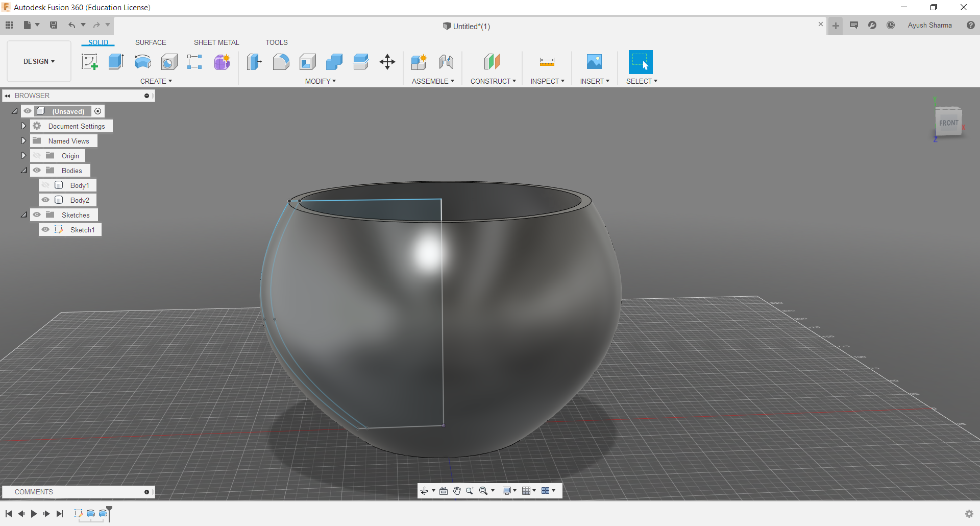Open the Rectangular Pattern tool
980x526 pixels.
195,62
